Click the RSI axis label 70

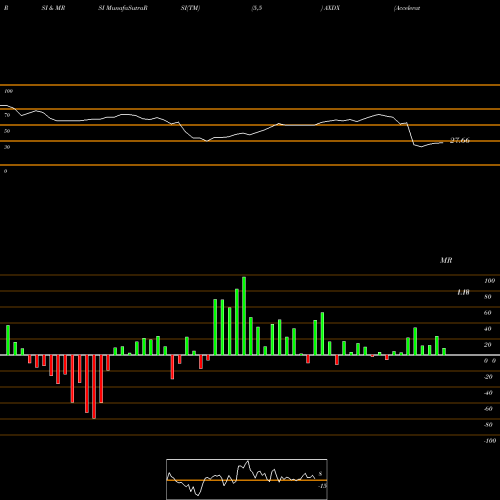tap(7, 115)
